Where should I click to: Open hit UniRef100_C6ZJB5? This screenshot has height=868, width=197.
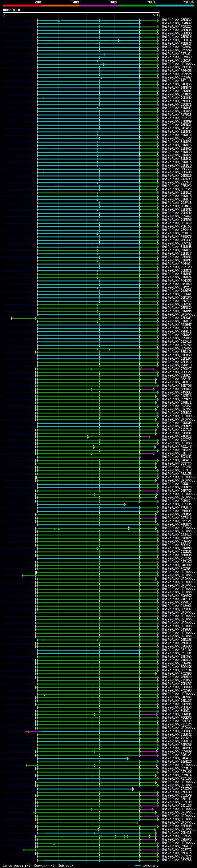pyautogui.click(x=176, y=504)
